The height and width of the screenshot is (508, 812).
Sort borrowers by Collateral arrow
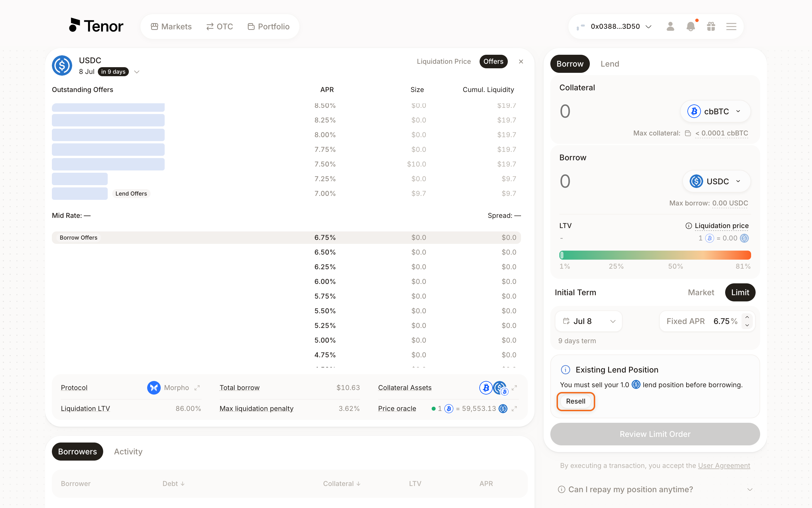pos(358,484)
